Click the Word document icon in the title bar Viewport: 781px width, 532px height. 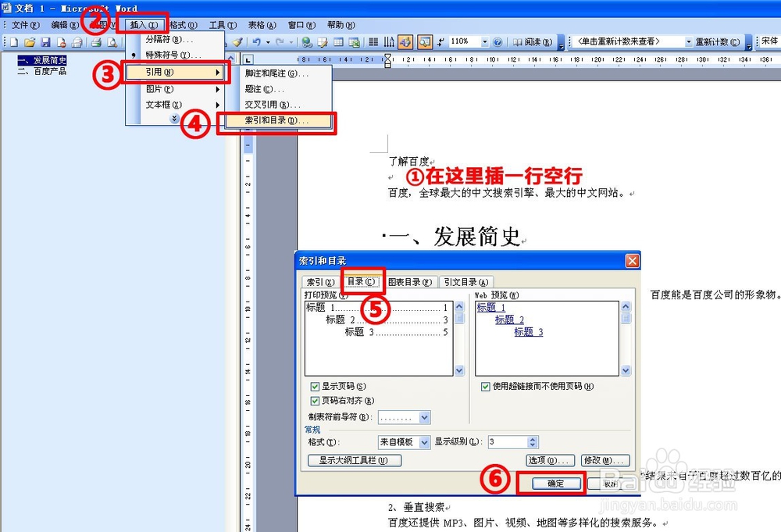[6, 8]
